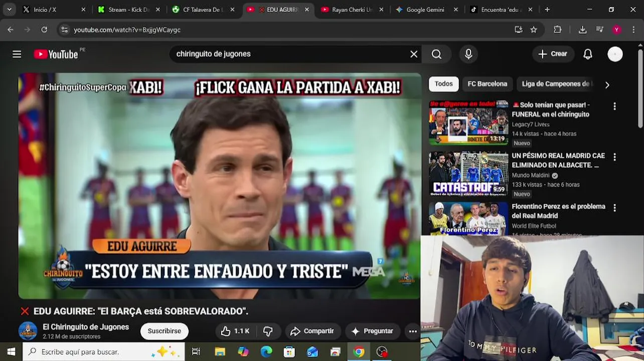Click the YouTube search input field
This screenshot has width=644, height=361.
tap(291, 54)
